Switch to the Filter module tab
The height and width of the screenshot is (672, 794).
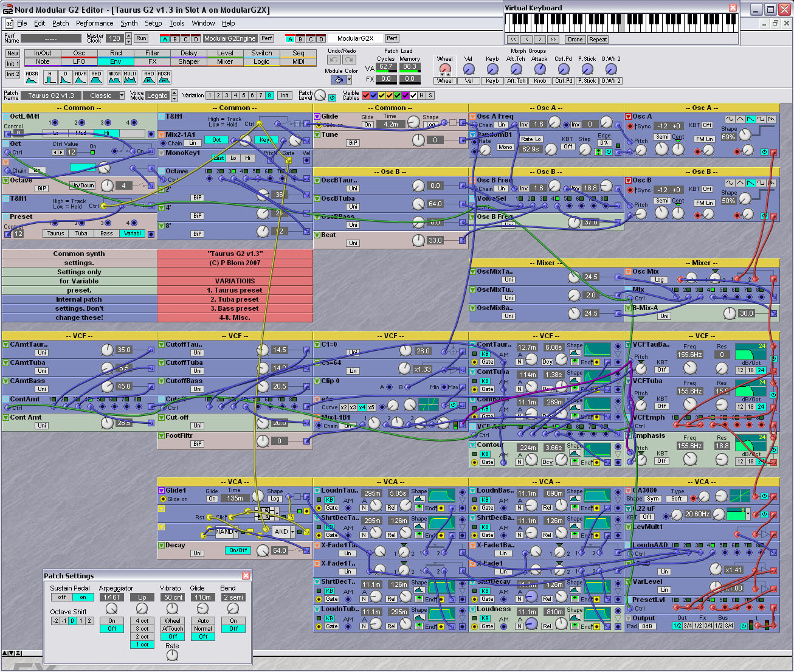pyautogui.click(x=152, y=53)
